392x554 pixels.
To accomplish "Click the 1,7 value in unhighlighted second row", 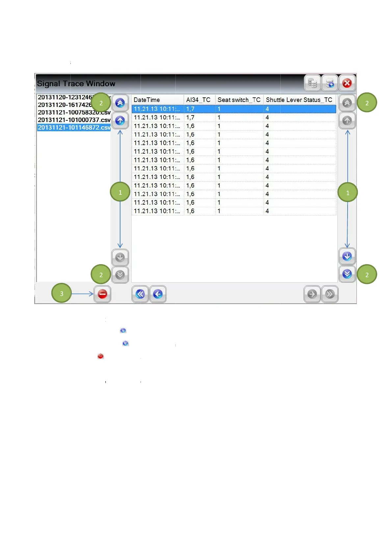I will click(190, 117).
